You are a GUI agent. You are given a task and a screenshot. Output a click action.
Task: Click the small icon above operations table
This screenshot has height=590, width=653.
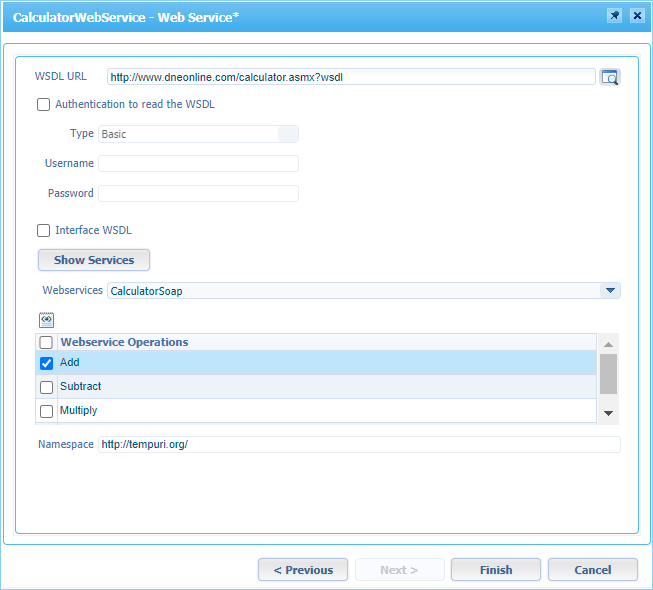[x=46, y=320]
